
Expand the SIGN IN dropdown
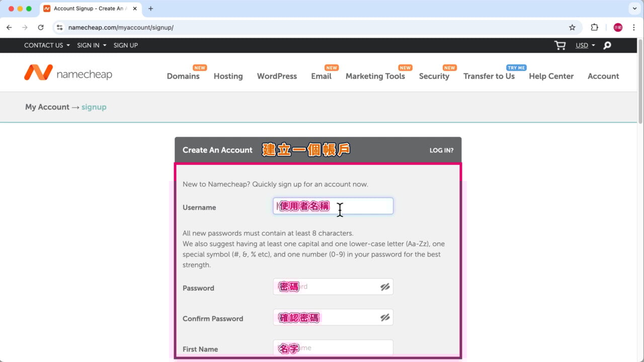pos(92,45)
